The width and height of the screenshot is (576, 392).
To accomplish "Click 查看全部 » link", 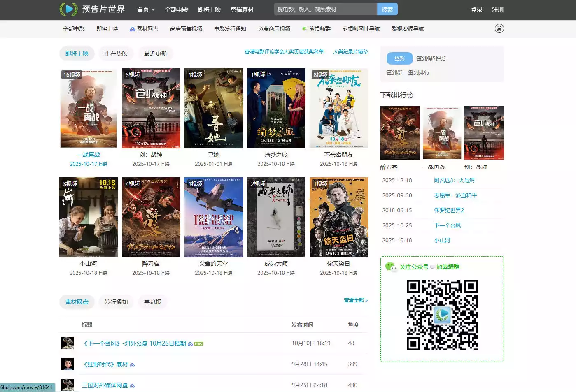I will (356, 300).
